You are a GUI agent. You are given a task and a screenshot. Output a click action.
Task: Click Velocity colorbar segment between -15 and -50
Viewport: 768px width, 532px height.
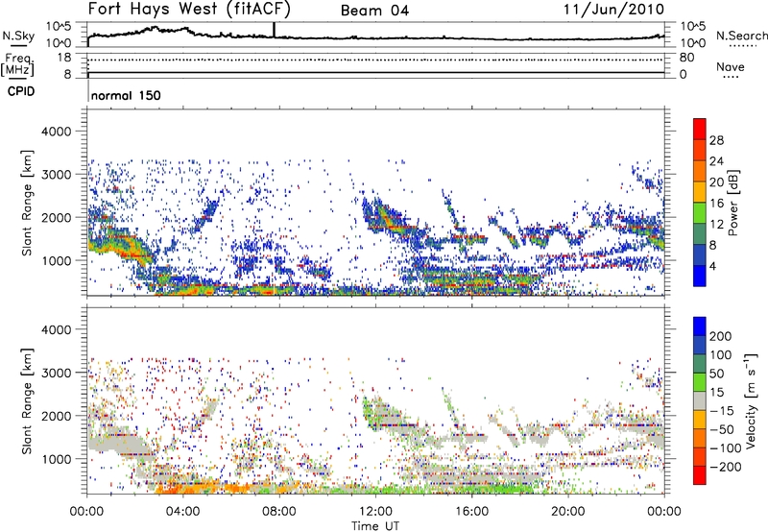pos(700,420)
